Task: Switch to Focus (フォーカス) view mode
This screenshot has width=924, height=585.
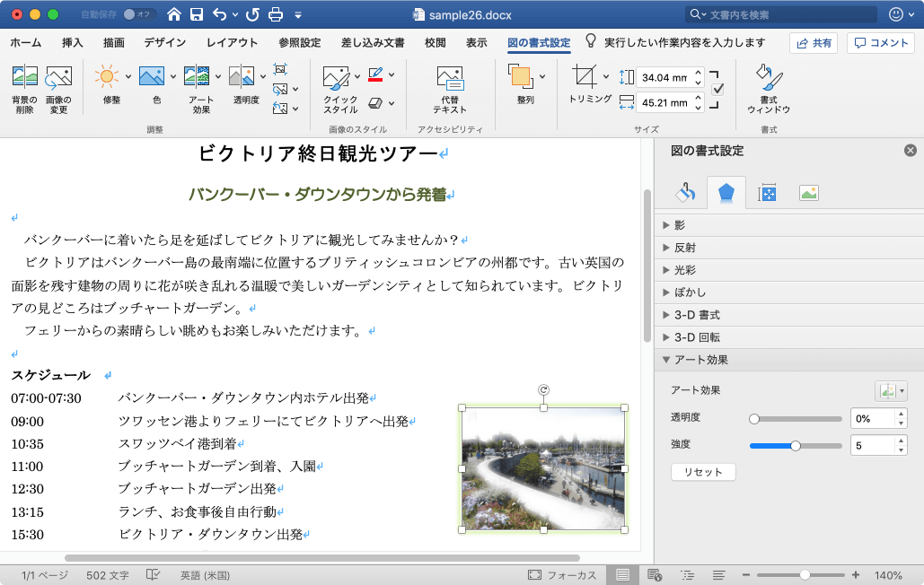Action: click(562, 575)
